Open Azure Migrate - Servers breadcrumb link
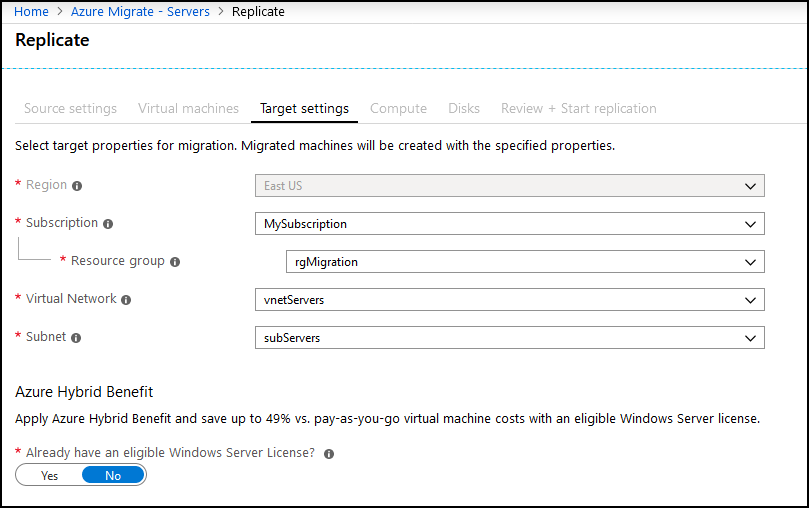The width and height of the screenshot is (809, 508). pyautogui.click(x=140, y=11)
